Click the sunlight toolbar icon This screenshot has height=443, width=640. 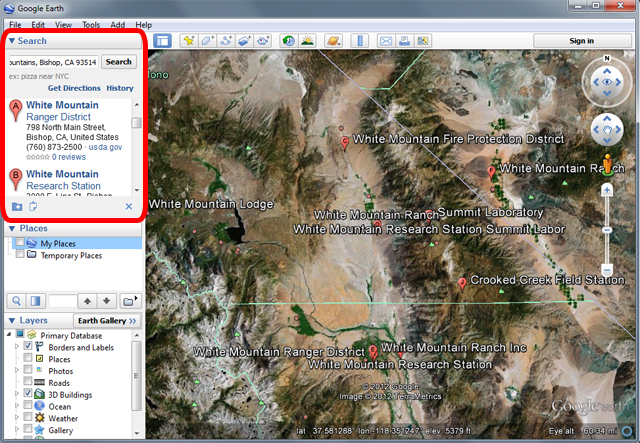[308, 41]
